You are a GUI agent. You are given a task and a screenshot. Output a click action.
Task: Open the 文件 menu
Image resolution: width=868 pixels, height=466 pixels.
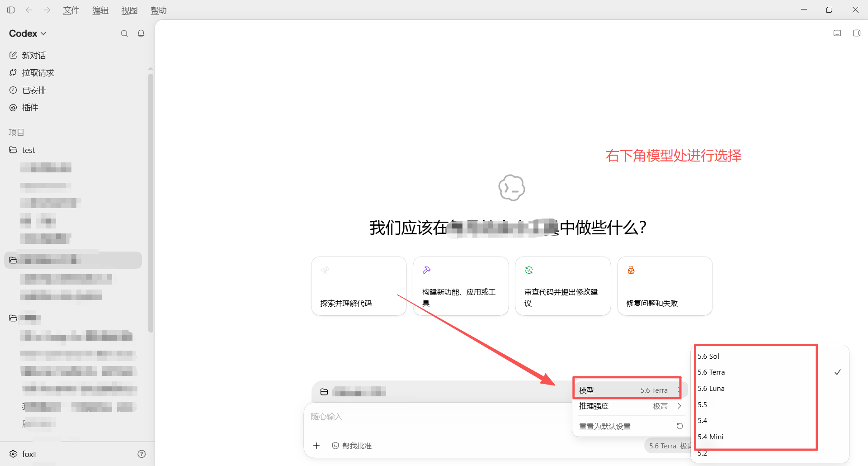(x=71, y=10)
